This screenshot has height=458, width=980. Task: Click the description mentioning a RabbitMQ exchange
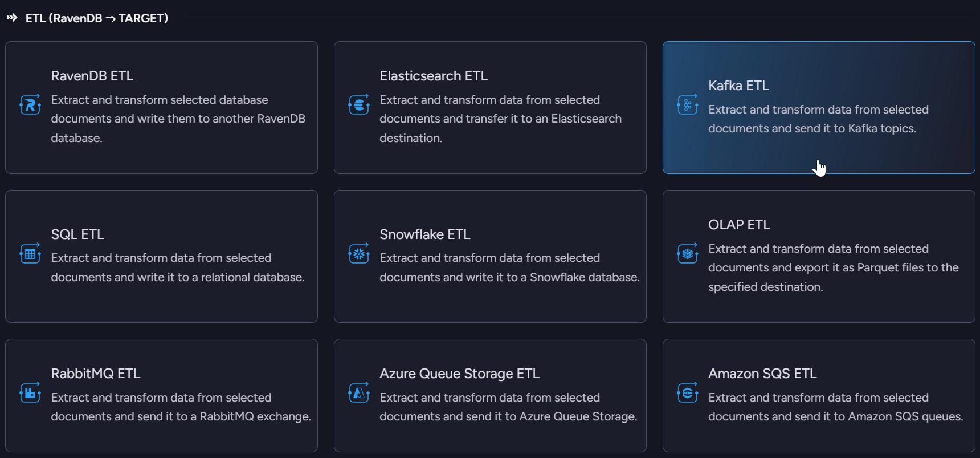tap(181, 407)
